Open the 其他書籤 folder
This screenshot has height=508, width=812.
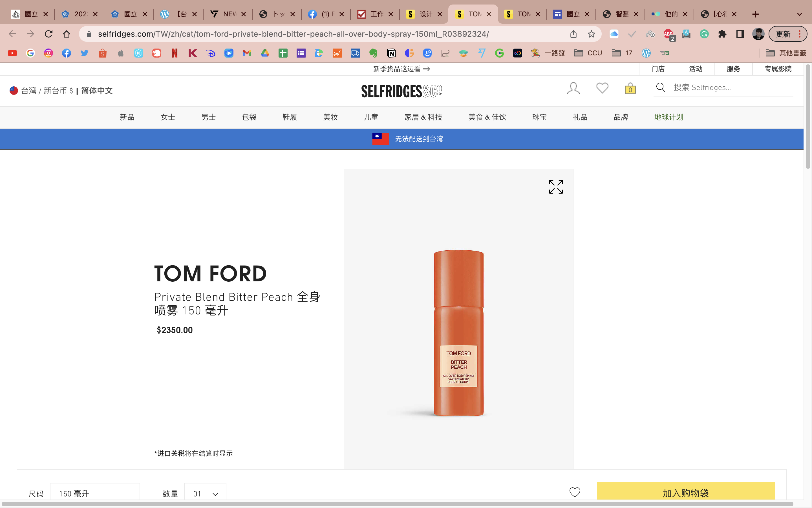click(786, 53)
